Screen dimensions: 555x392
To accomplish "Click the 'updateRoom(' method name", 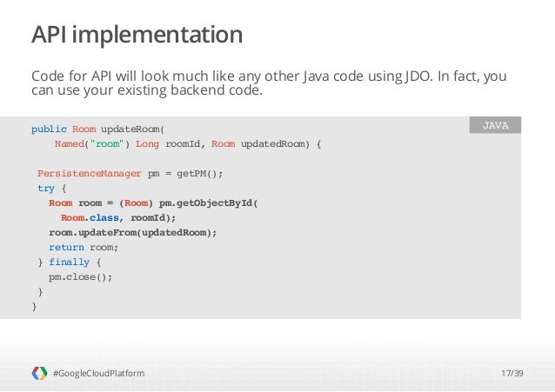I will click(133, 130).
